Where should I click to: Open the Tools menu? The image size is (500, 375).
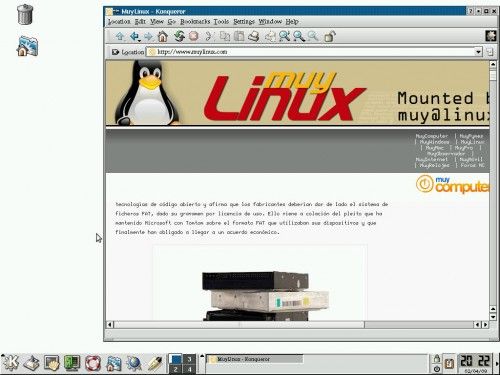(221, 22)
